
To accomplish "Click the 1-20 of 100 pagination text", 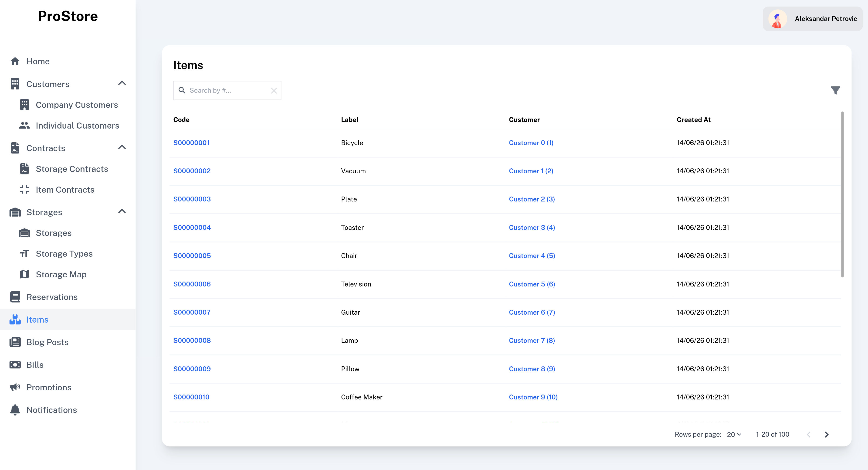I will [772, 435].
